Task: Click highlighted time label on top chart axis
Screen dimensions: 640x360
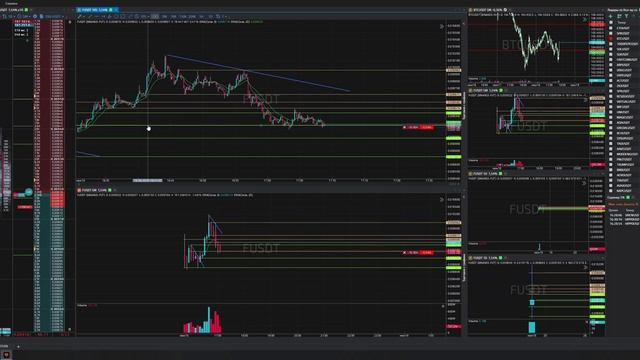Action: 147,180
